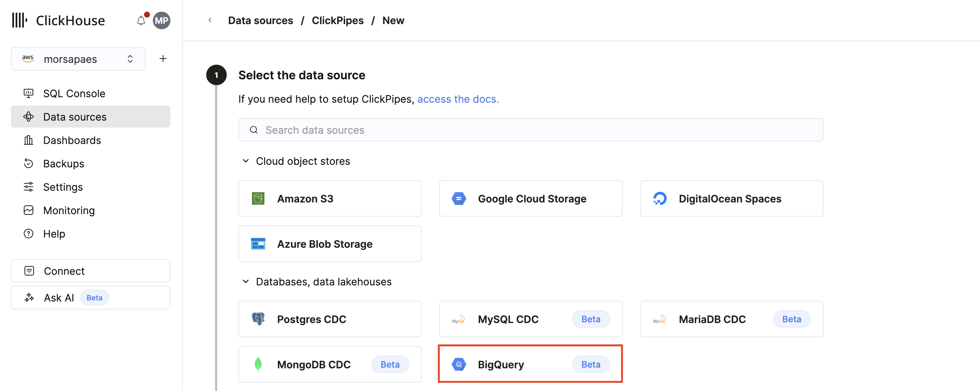Open the ClickPipes breadcrumb link
The width and height of the screenshot is (980, 391).
pyautogui.click(x=338, y=20)
